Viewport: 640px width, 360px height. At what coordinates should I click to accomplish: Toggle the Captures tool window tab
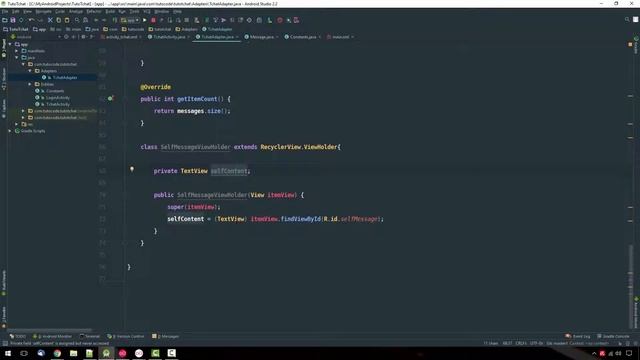click(4, 109)
